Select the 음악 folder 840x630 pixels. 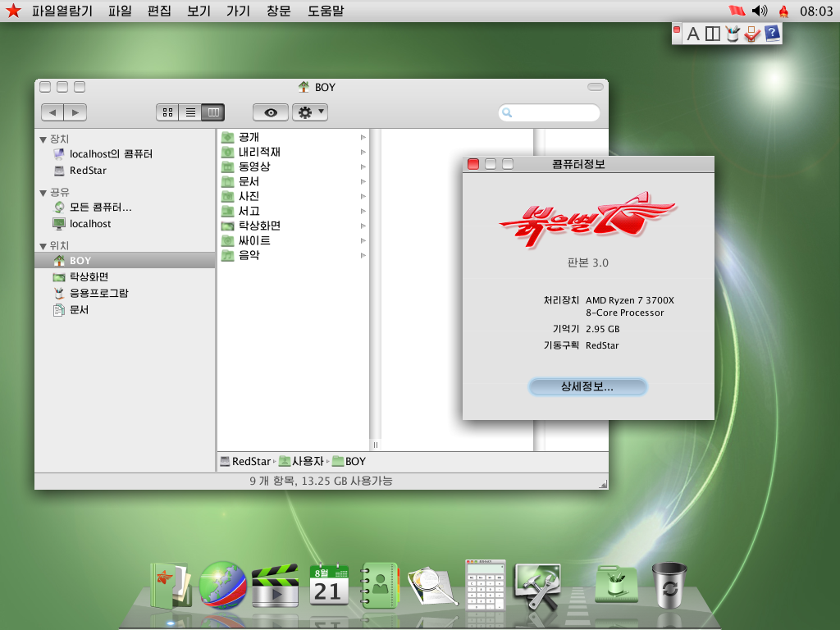[x=293, y=255]
